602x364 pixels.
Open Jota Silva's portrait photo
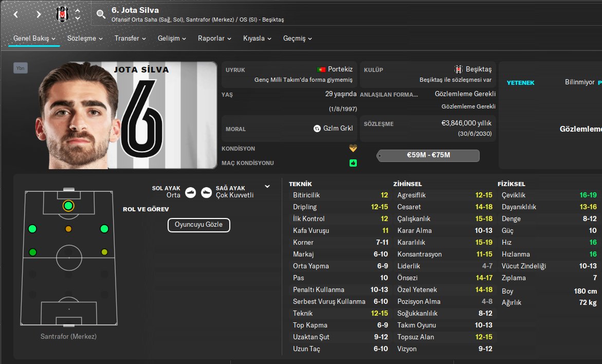[x=79, y=115]
